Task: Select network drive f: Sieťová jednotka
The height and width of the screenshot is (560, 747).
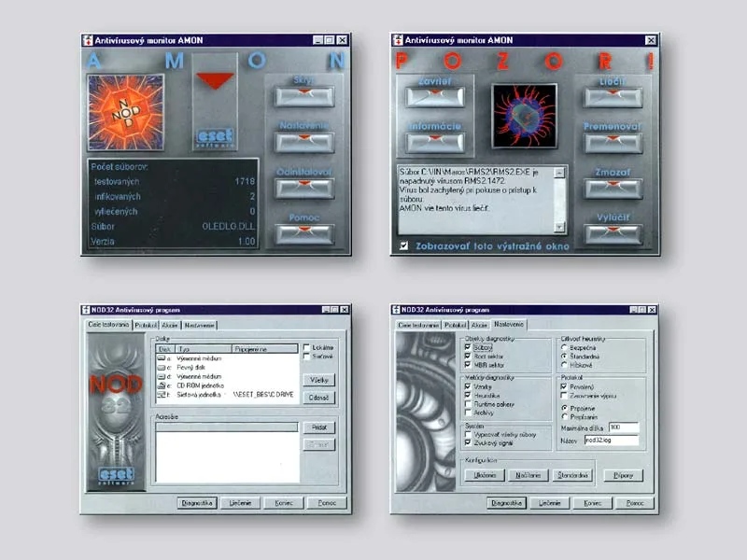Action: click(x=227, y=395)
